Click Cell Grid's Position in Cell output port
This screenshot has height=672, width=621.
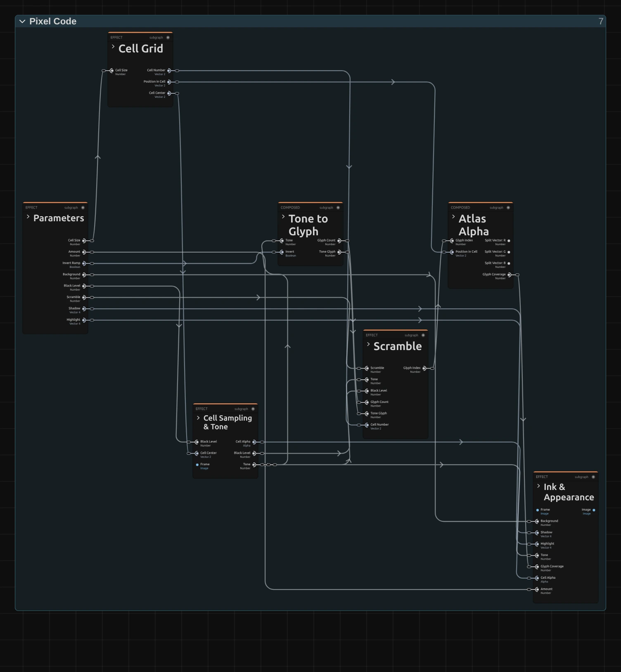click(x=169, y=82)
